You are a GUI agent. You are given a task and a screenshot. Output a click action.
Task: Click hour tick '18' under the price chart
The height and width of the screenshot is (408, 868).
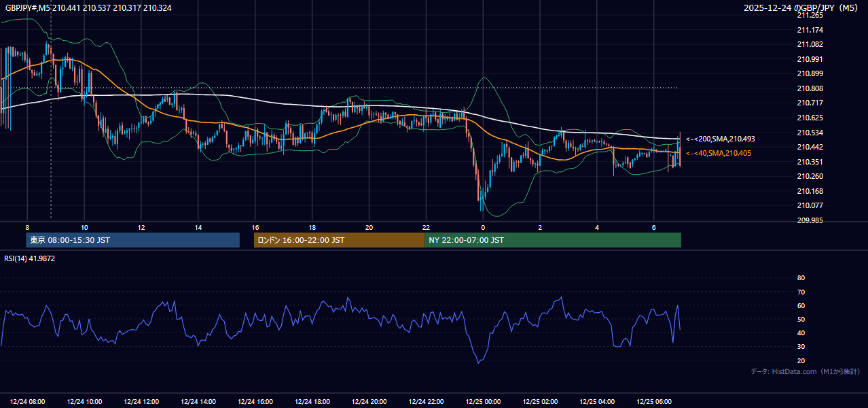[312, 227]
